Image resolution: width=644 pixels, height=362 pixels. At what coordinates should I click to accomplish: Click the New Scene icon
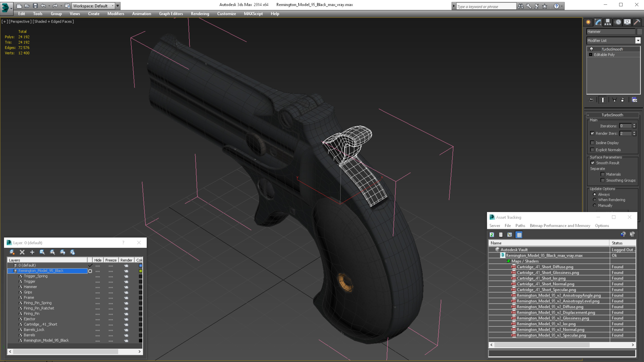[19, 6]
